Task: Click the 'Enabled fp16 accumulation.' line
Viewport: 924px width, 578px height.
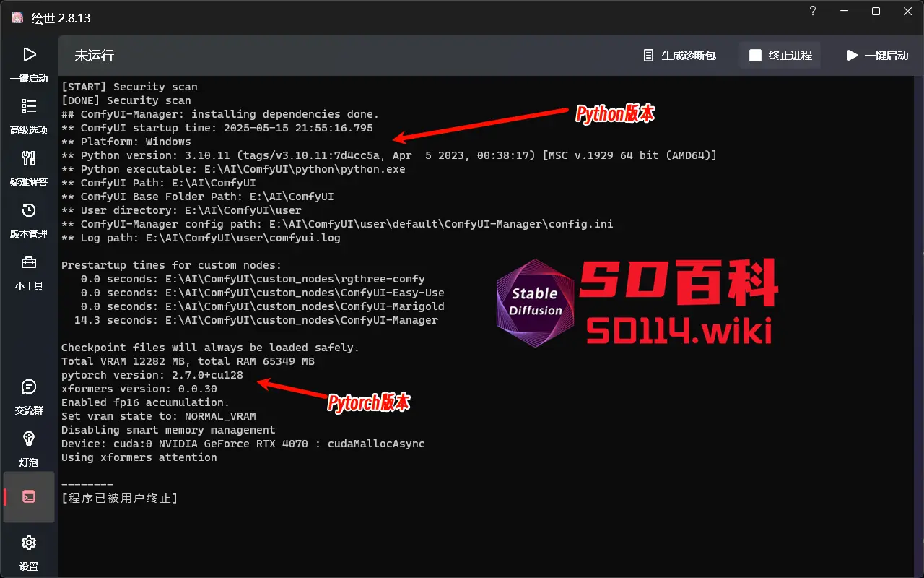Action: [146, 402]
